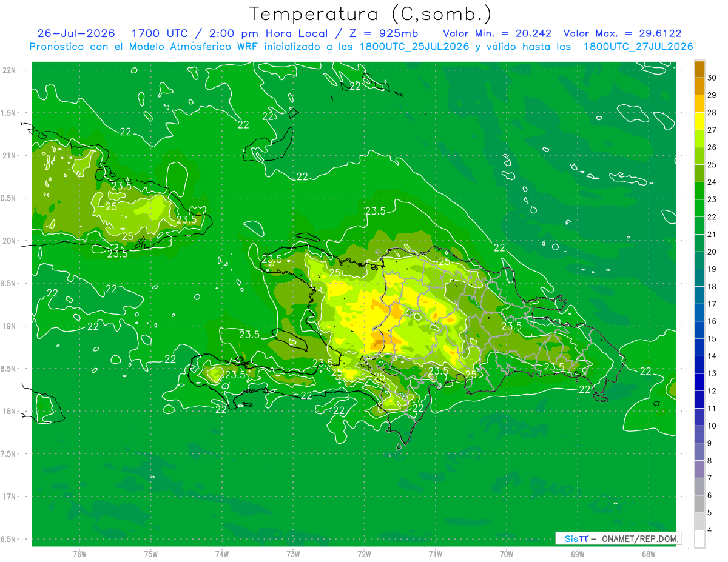Click the '21N' latitude axis label
The height and width of the screenshot is (562, 728).
point(10,155)
